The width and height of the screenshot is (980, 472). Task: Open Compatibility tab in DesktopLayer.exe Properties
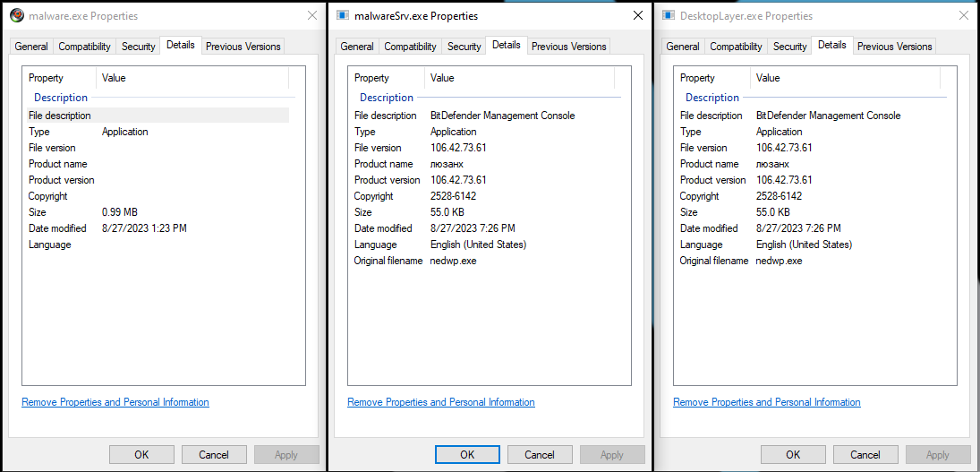pyautogui.click(x=736, y=47)
